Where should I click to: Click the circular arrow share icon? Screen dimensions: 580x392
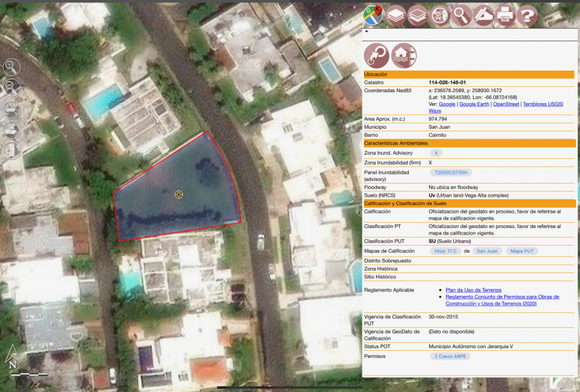tap(377, 54)
